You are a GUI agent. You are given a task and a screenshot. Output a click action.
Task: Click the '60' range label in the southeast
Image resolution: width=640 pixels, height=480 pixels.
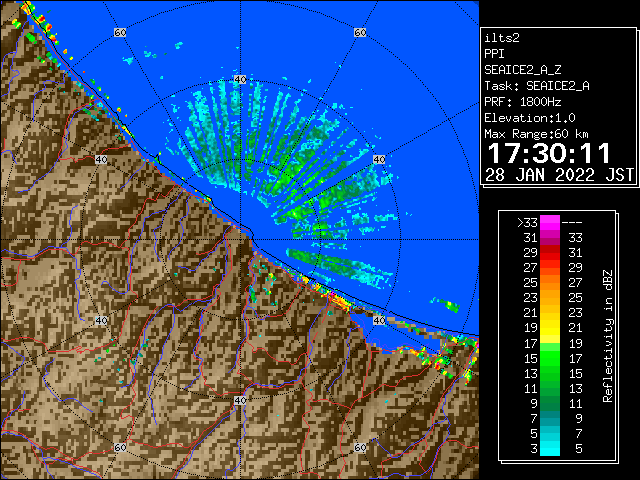[360, 447]
